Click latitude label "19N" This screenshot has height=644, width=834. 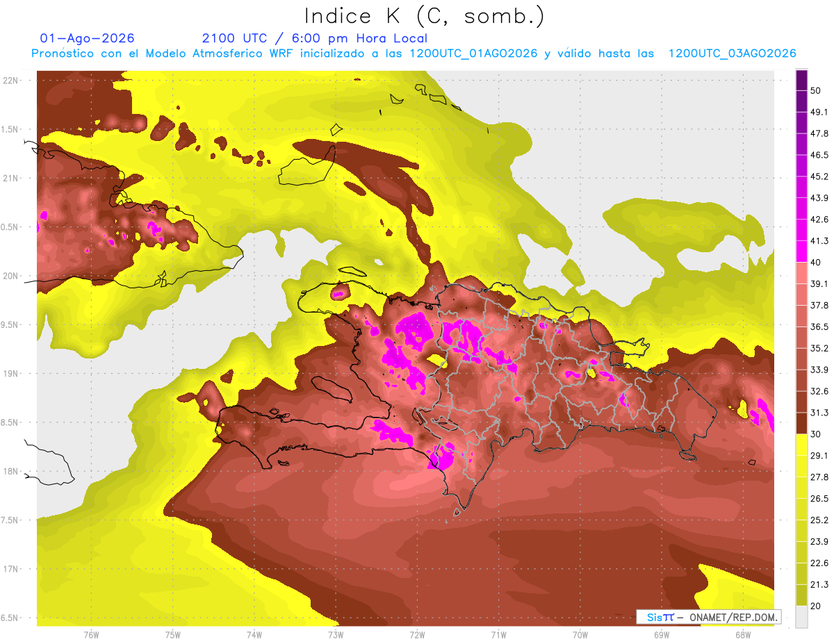click(x=12, y=374)
